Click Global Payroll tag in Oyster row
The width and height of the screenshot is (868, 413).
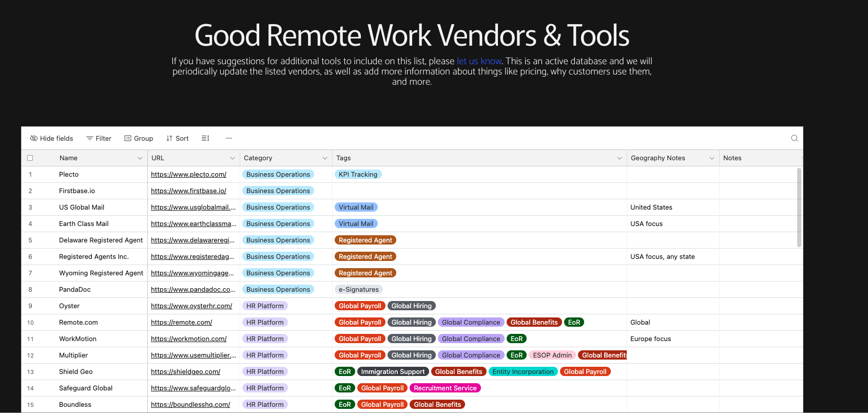pos(360,306)
